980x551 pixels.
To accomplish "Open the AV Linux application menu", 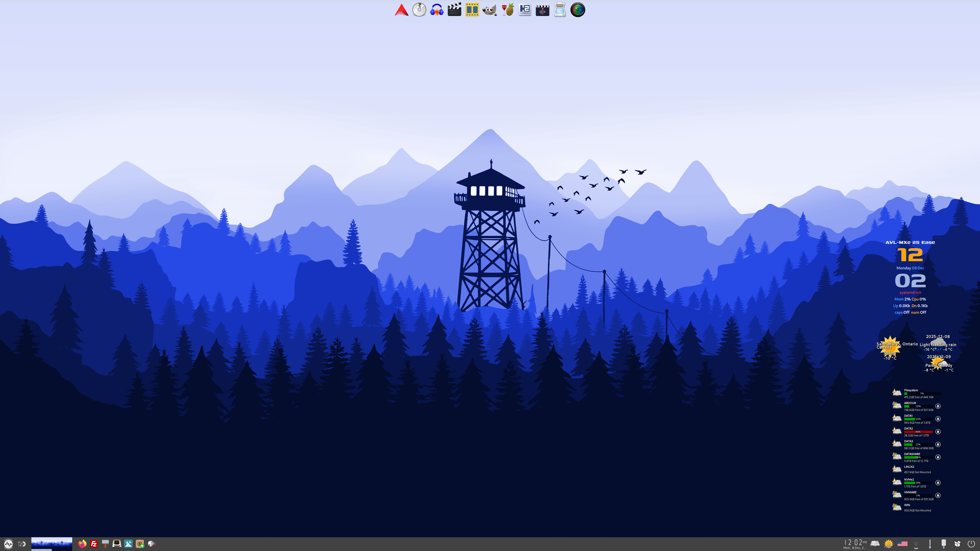I will pyautogui.click(x=8, y=544).
